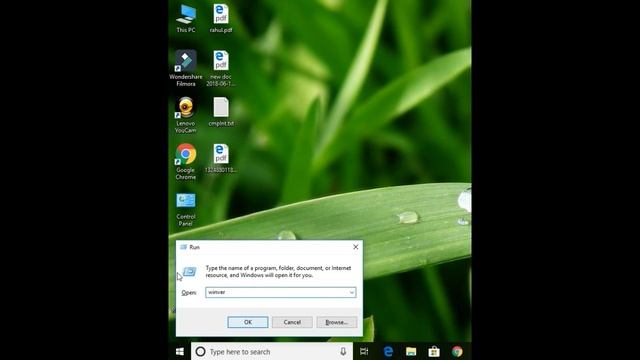Viewport: 640px width, 360px height.
Task: Launch Lenovo YouCam shortcut
Action: pos(186,115)
